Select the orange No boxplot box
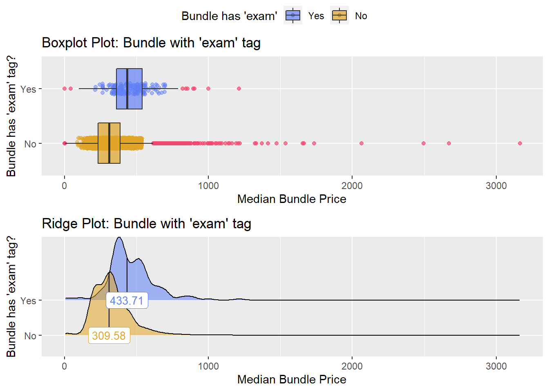The height and width of the screenshot is (392, 549). [109, 143]
